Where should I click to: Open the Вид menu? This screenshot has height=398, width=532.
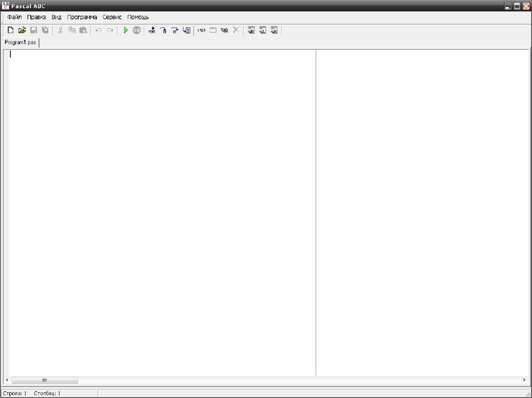(56, 17)
